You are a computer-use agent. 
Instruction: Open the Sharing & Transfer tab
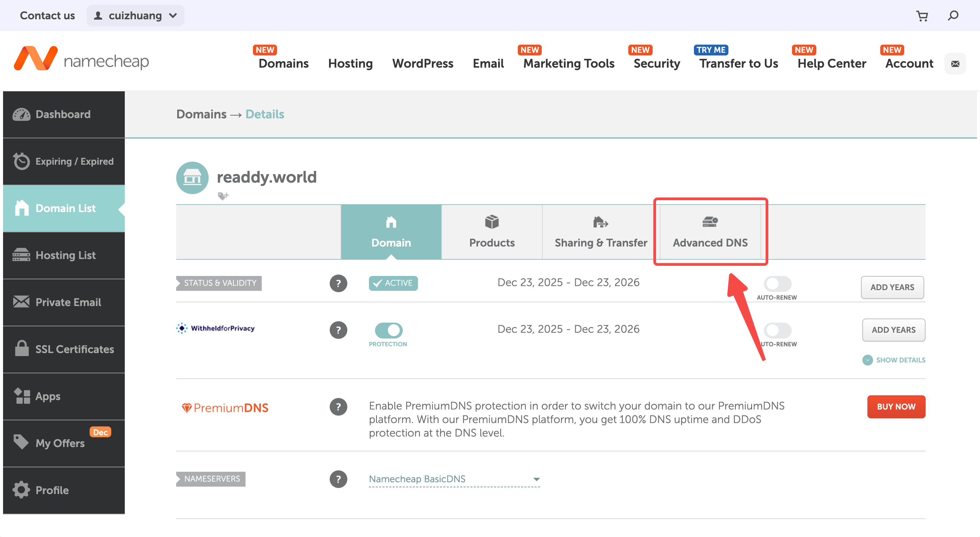[600, 232]
